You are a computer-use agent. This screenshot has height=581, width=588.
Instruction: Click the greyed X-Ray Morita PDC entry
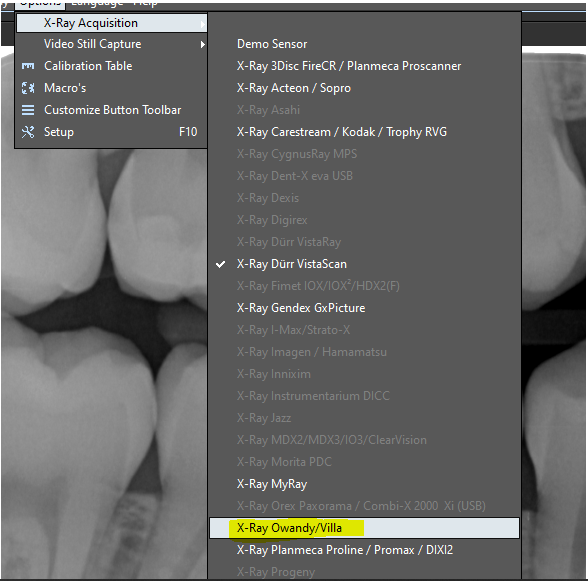364,462
